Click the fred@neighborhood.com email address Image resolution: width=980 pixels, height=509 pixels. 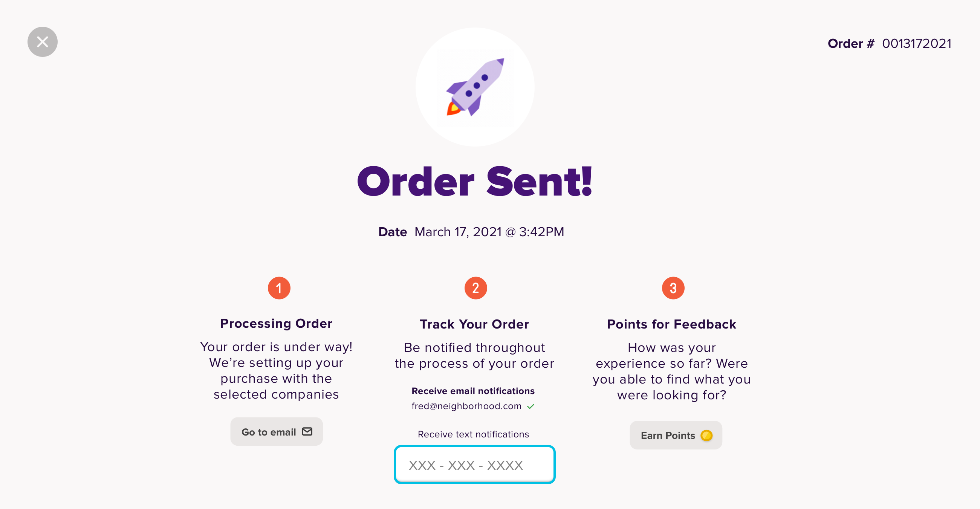pos(466,406)
